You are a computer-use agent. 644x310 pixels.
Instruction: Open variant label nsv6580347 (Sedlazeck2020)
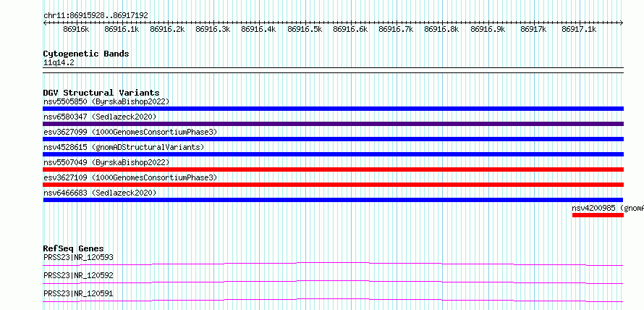100,117
